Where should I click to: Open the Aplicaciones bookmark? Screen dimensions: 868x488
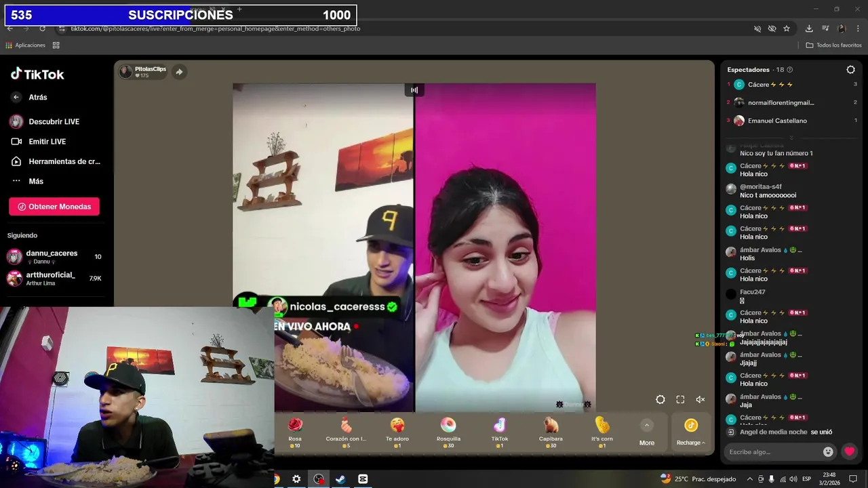(25, 45)
